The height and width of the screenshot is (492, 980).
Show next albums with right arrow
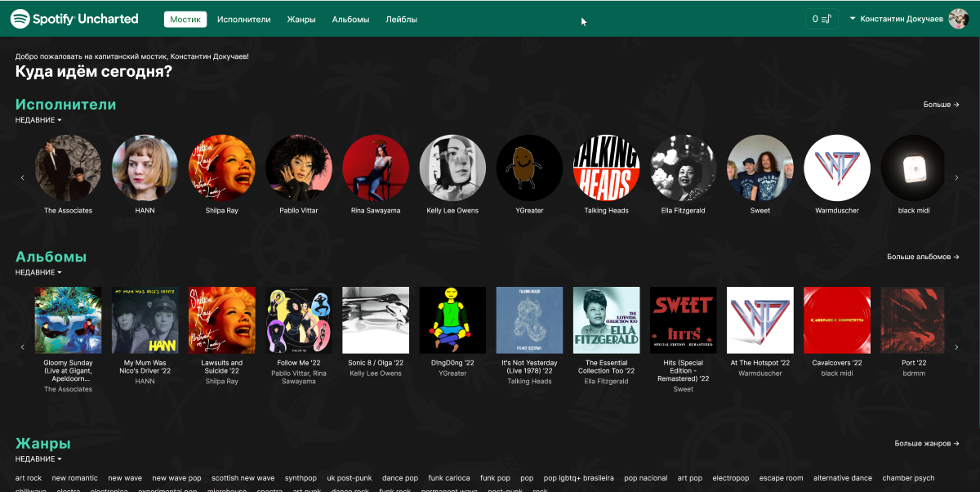tap(957, 347)
